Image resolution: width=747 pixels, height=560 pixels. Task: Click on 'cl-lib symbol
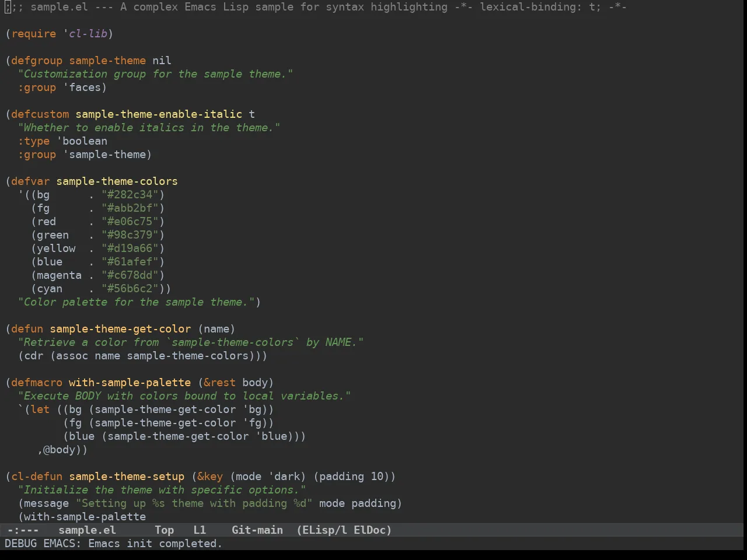(85, 34)
